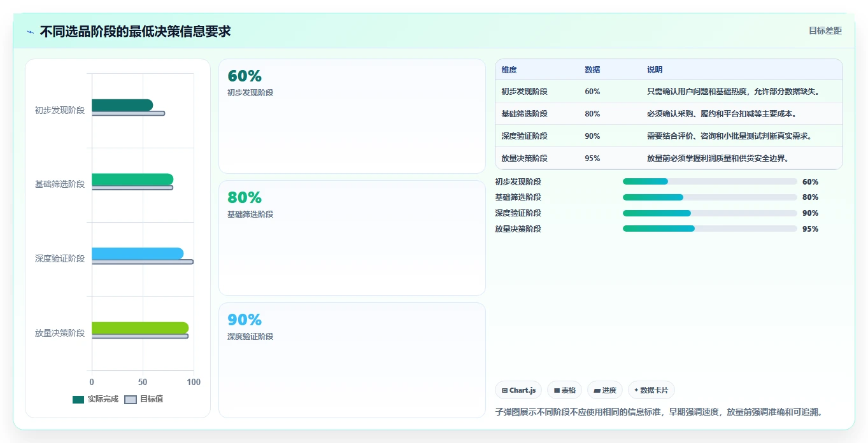Click the teal 初步发现阶段 chart bar
This screenshot has width=868, height=443.
coord(122,105)
